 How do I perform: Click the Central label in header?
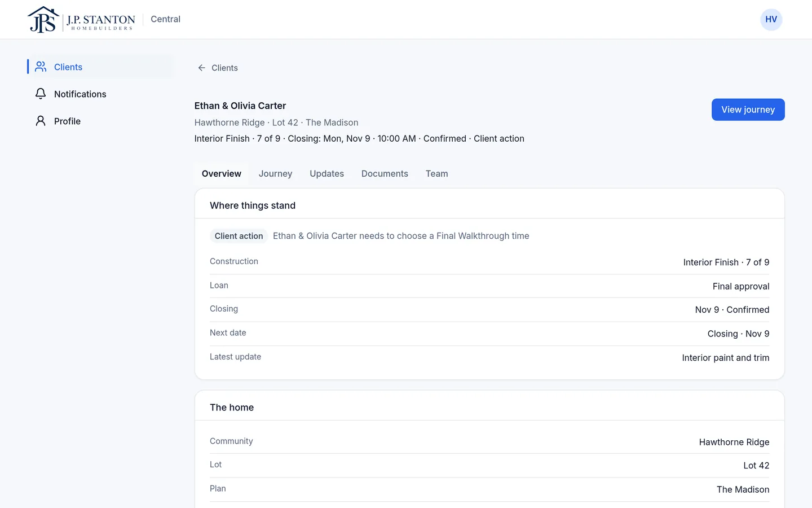click(165, 19)
